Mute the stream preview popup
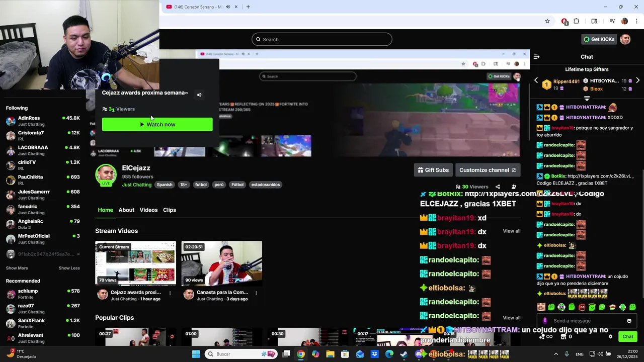 pos(199,95)
